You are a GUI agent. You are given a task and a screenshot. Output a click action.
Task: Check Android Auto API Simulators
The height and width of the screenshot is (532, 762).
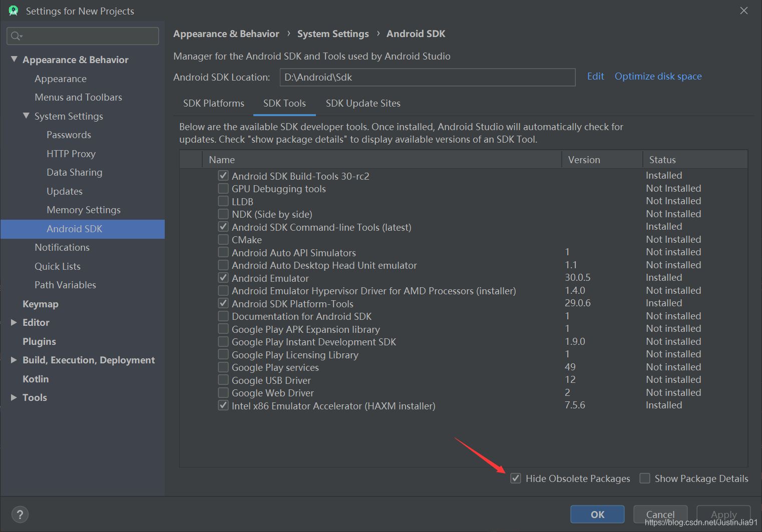pyautogui.click(x=223, y=252)
